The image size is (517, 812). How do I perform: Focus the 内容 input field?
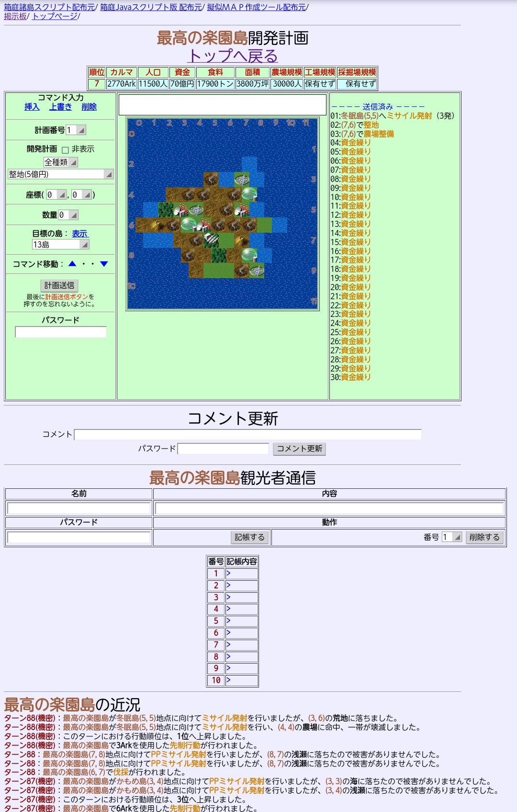(330, 508)
